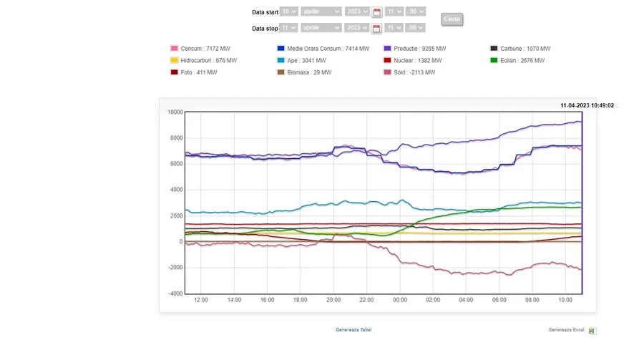Open the Data start hour dropdown

[394, 11]
